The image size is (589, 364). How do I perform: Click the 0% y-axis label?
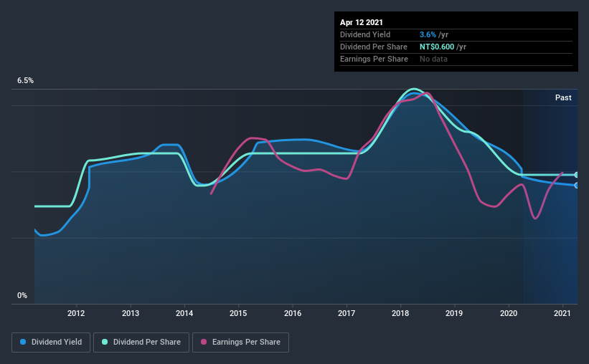pos(22,296)
